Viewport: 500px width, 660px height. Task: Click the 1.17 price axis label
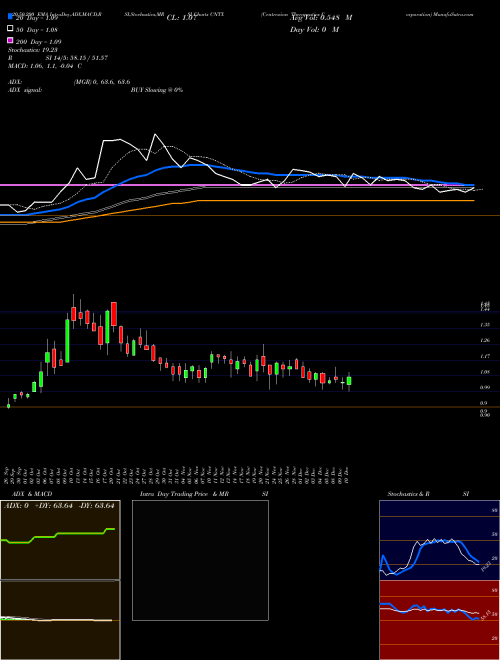[485, 357]
